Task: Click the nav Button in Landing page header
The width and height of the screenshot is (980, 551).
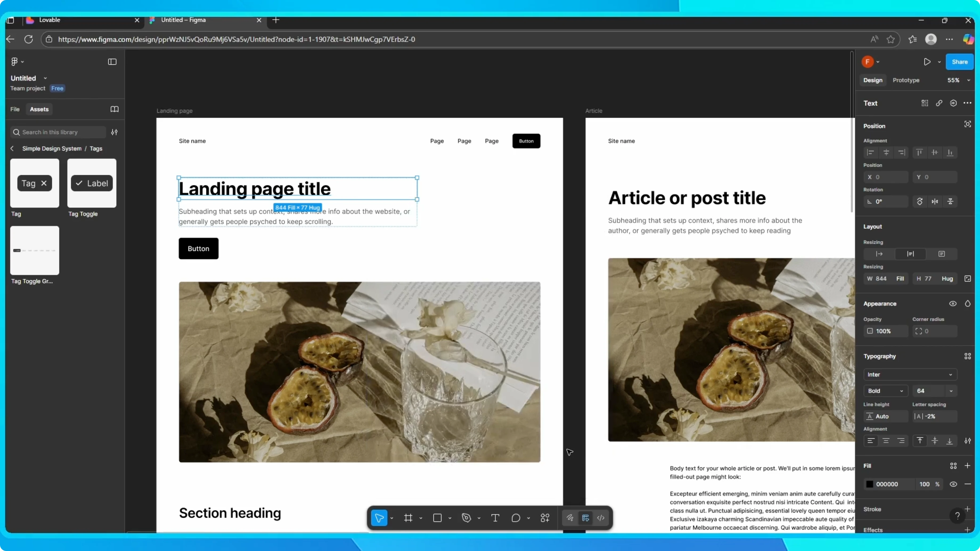Action: point(526,141)
